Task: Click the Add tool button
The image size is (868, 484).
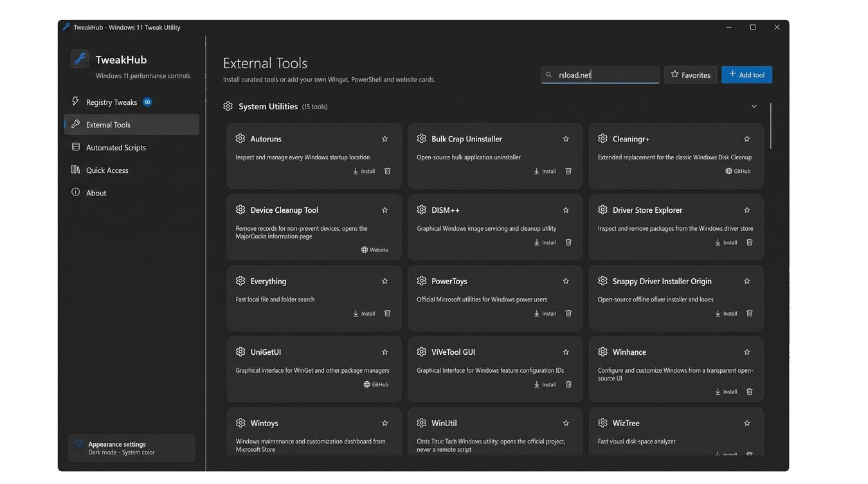Action: coord(746,75)
